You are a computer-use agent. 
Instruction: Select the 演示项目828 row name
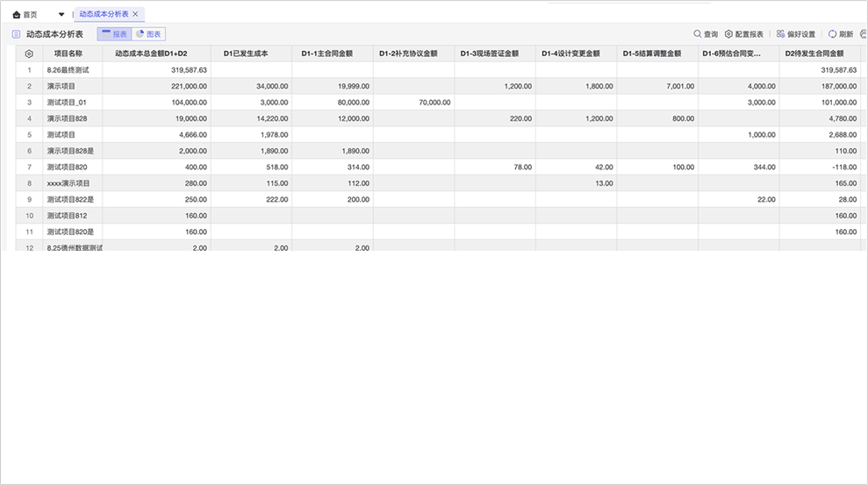point(67,118)
